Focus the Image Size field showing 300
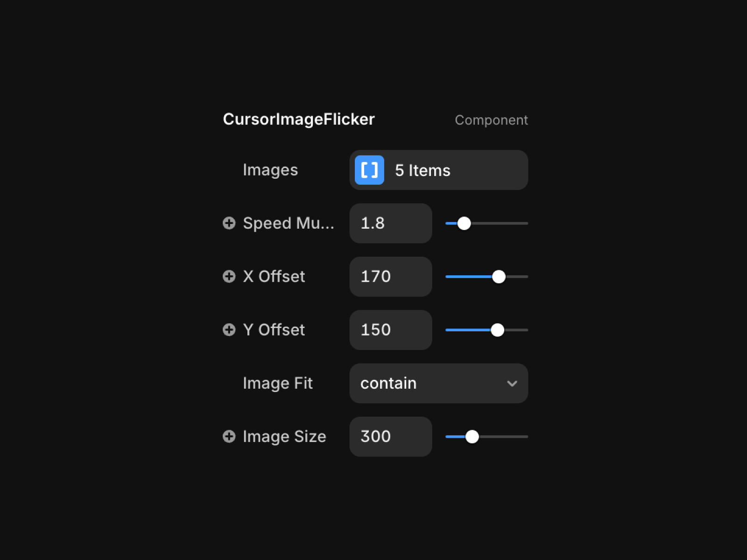This screenshot has height=560, width=747. (390, 436)
